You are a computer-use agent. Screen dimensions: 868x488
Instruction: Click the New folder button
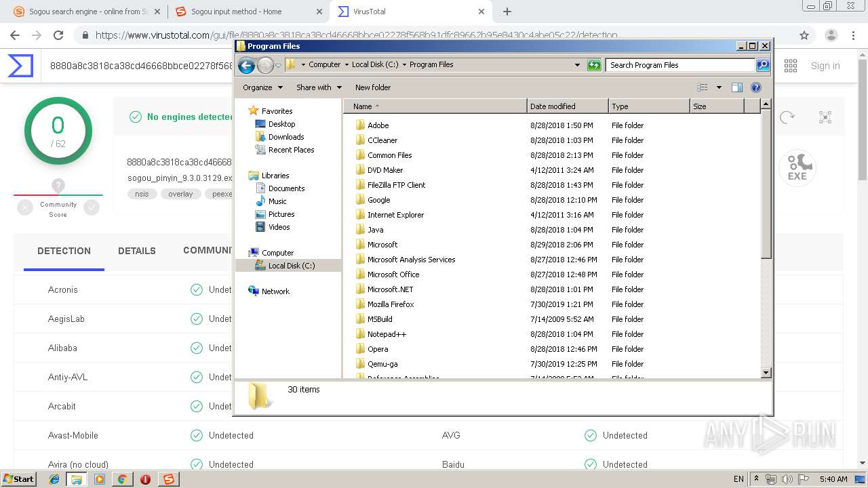click(x=373, y=87)
